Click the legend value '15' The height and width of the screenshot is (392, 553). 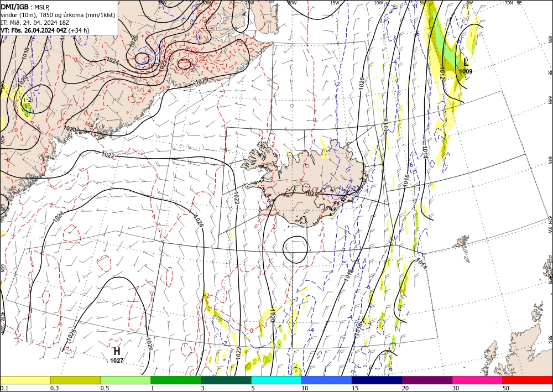[355, 388]
